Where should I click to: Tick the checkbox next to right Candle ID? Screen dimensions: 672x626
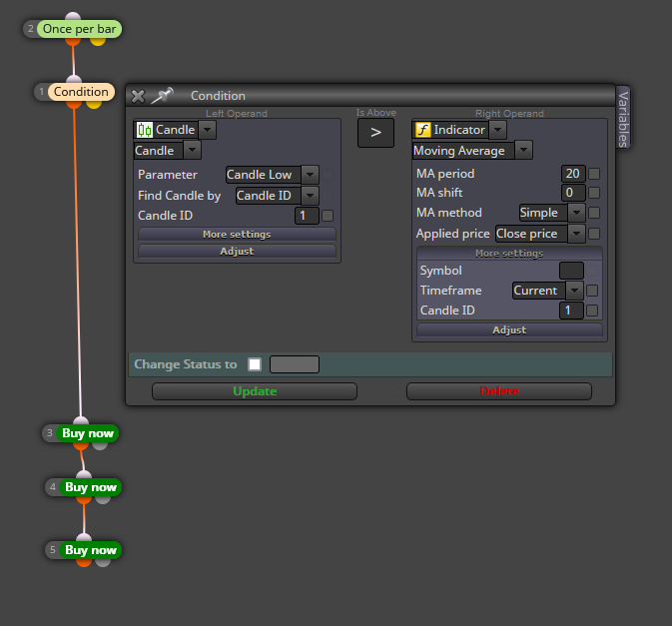(592, 311)
